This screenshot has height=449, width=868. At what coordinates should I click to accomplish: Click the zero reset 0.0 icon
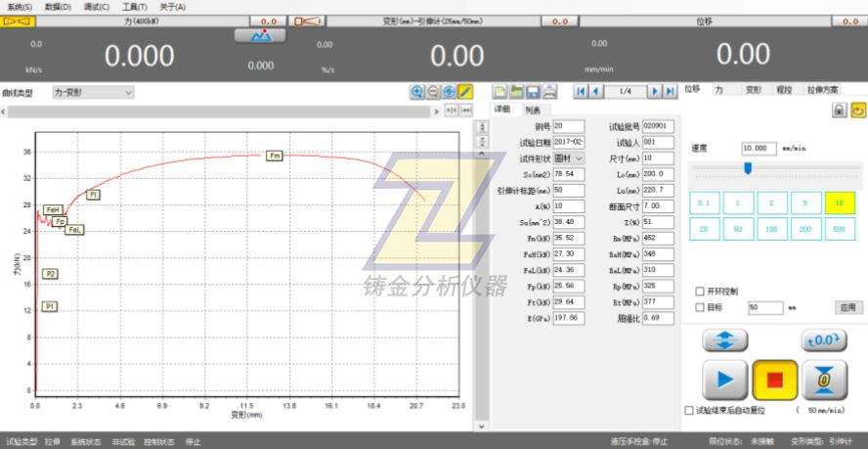[823, 339]
